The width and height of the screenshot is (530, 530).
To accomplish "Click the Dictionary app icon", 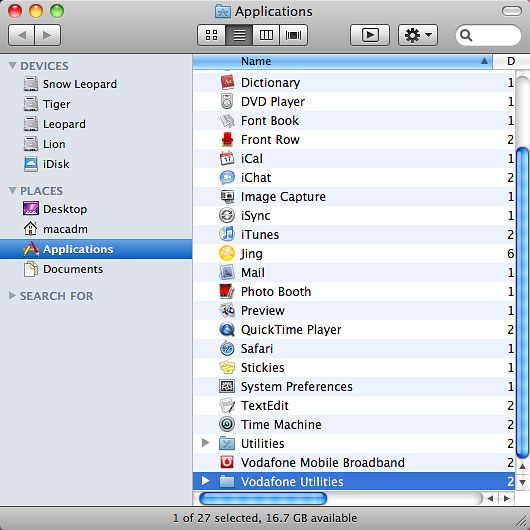I will (x=227, y=82).
